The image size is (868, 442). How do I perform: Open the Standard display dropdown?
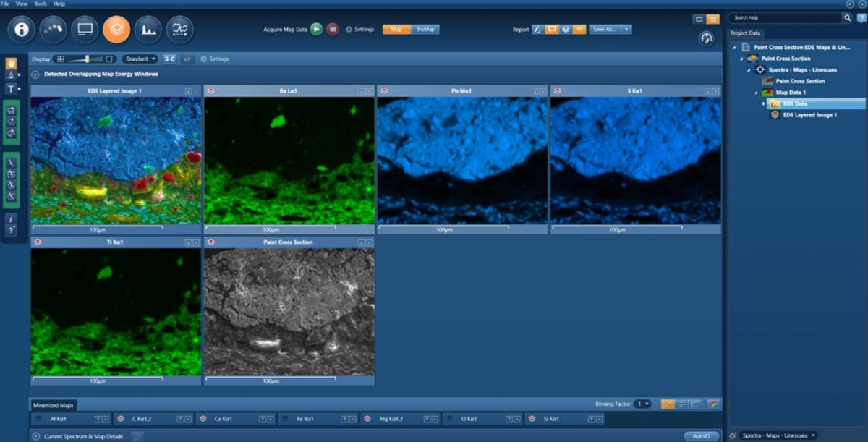[140, 59]
